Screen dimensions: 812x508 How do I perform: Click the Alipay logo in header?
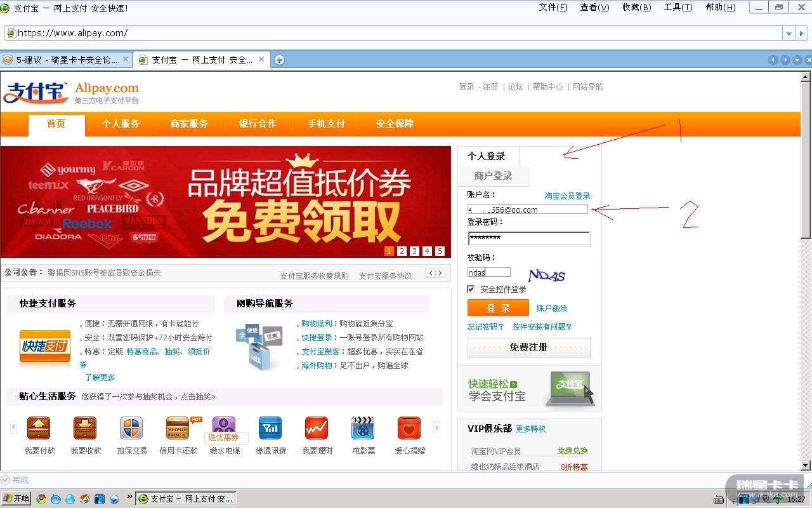pos(71,92)
